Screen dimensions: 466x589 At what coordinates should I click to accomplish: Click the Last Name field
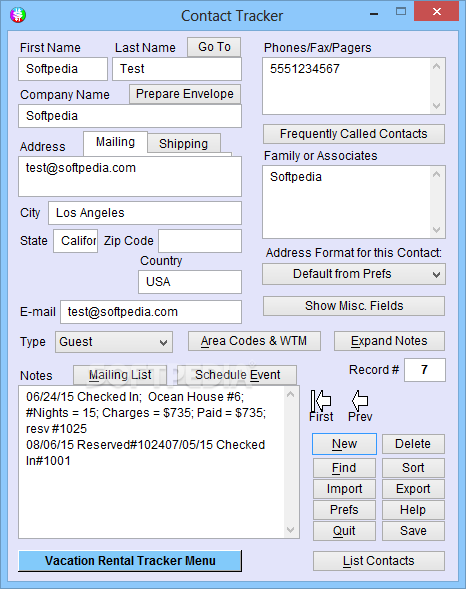tap(177, 69)
